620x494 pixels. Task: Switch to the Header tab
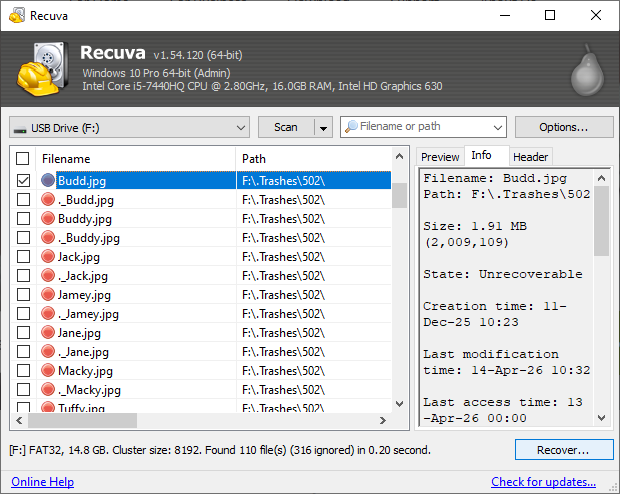pos(530,157)
